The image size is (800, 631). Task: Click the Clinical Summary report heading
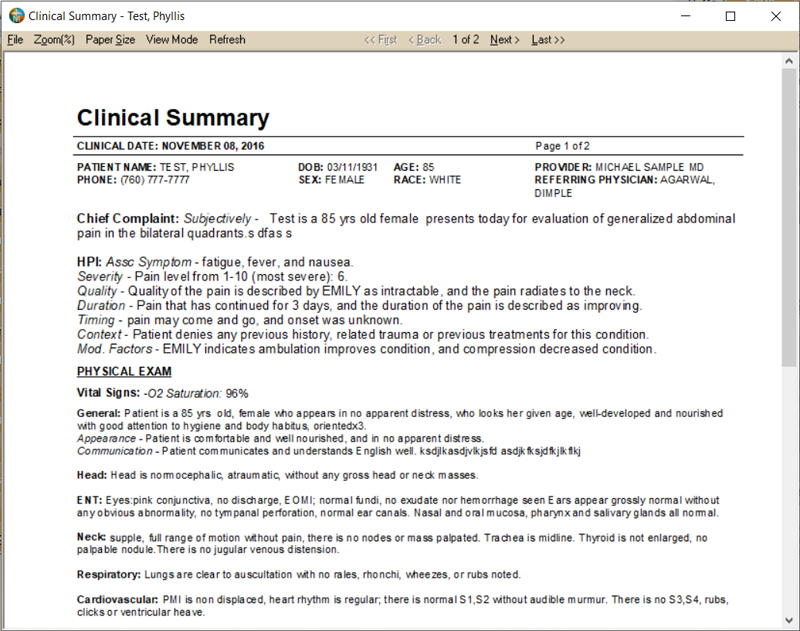pyautogui.click(x=173, y=117)
